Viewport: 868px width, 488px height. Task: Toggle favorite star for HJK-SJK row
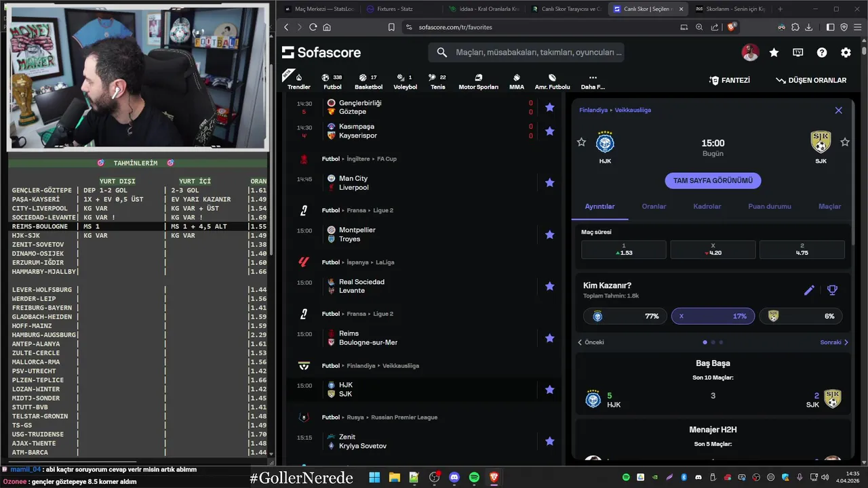coord(550,390)
